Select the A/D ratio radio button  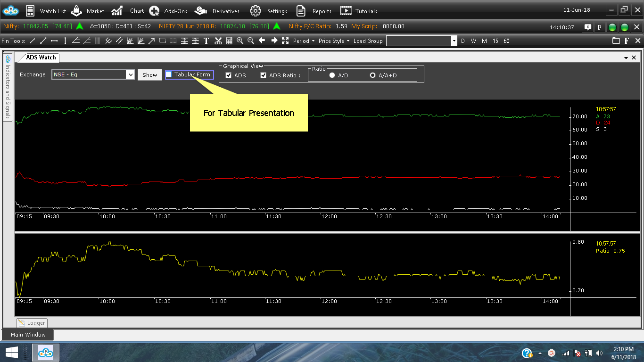click(x=332, y=75)
